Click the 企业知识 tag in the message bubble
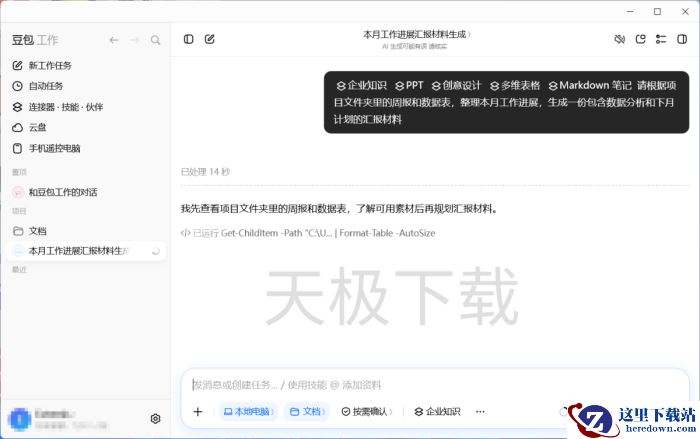 click(362, 85)
